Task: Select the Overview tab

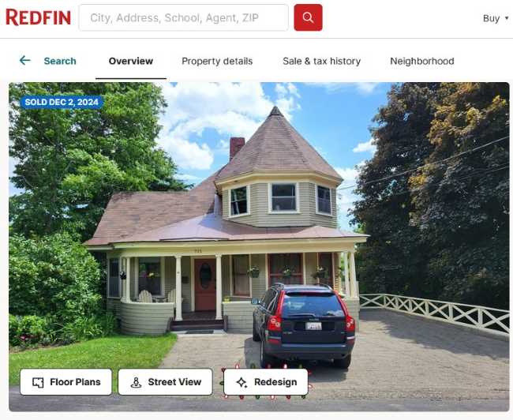Action: point(131,62)
